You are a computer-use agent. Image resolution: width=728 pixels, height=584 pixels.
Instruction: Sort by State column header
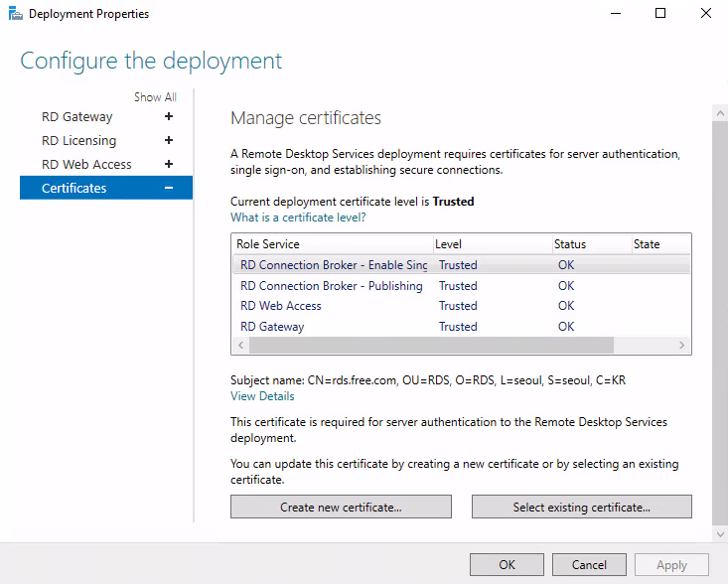pyautogui.click(x=661, y=244)
